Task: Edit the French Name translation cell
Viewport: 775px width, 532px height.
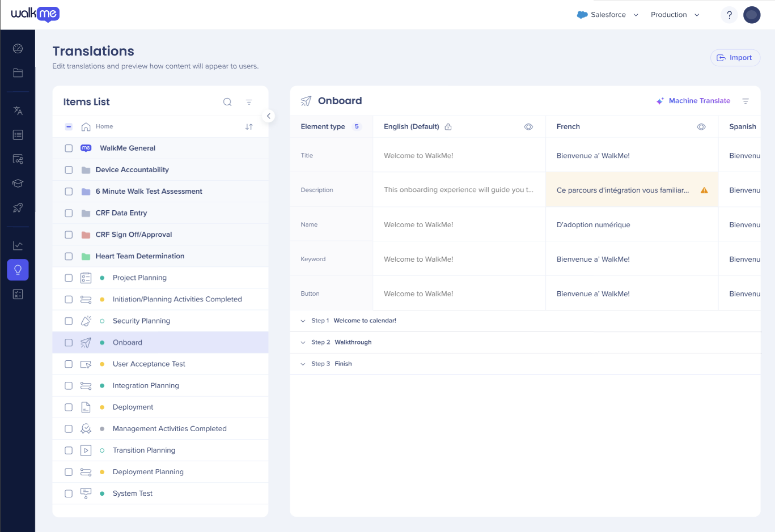Action: click(x=631, y=225)
